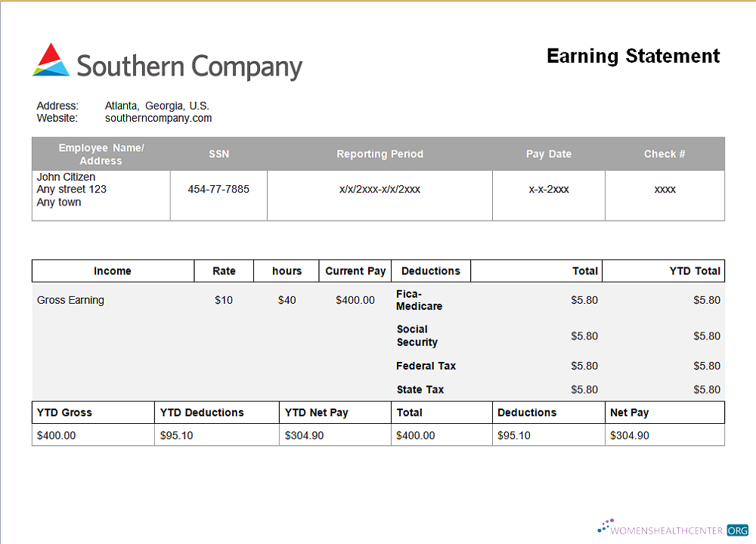Select the Current Pay value $400.00
This screenshot has height=544, width=756.
(x=355, y=300)
